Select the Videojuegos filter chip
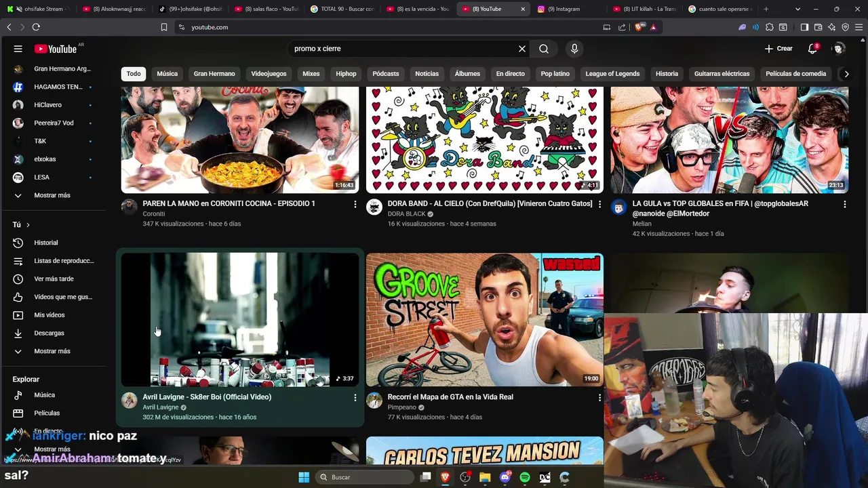868x488 pixels. (x=269, y=74)
